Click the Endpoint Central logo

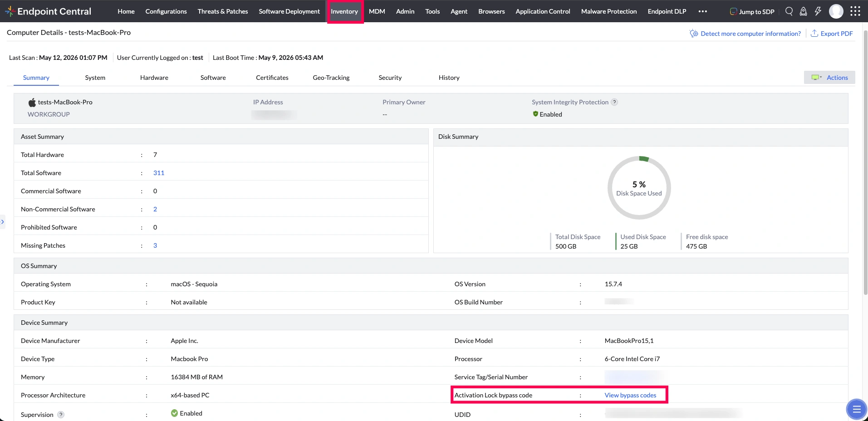click(48, 11)
